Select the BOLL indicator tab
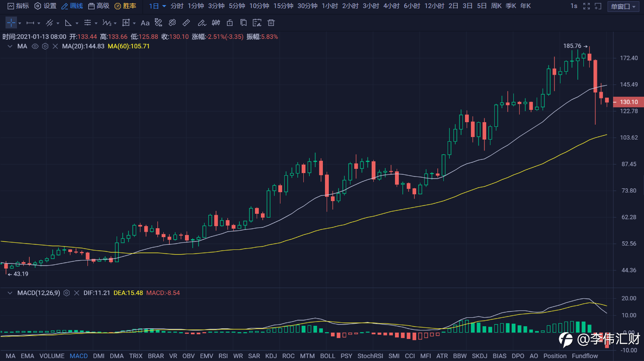Image resolution: width=644 pixels, height=361 pixels. [x=328, y=356]
